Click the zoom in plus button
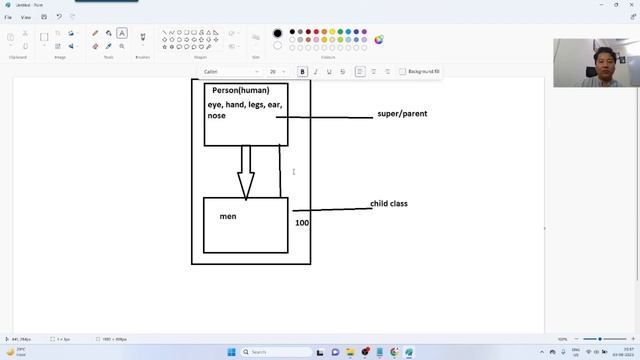The image size is (640, 360). [x=633, y=339]
